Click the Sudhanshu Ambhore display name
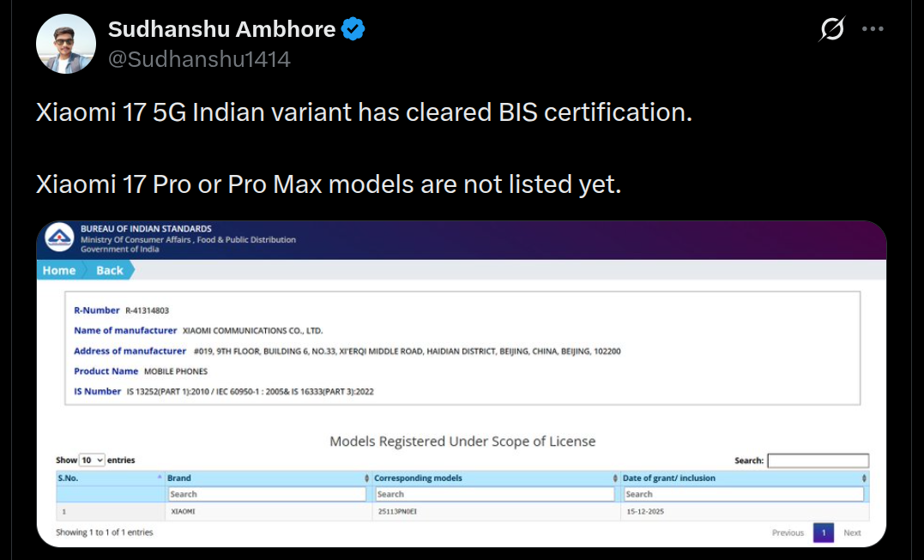 (221, 29)
